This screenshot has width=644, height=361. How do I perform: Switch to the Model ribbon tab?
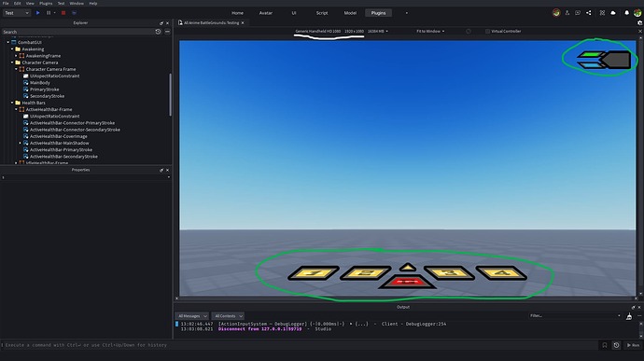click(350, 13)
